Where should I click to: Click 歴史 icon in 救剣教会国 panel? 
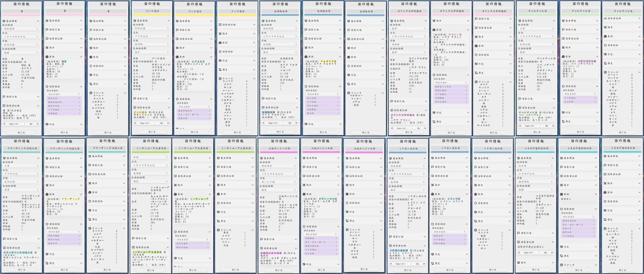(348, 84)
